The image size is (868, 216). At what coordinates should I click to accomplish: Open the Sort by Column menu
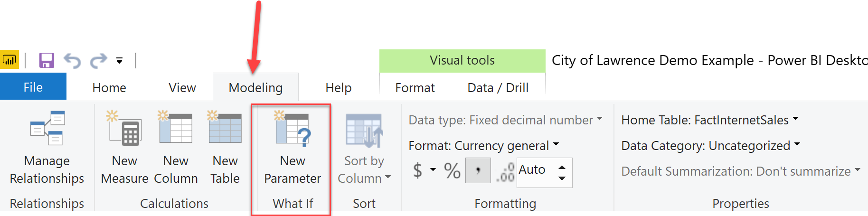point(364,148)
